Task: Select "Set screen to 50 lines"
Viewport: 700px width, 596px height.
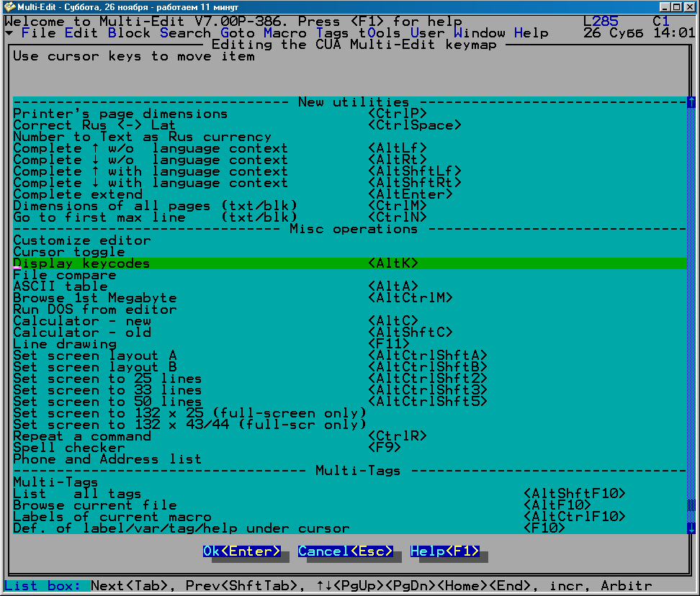Action: coord(349,402)
